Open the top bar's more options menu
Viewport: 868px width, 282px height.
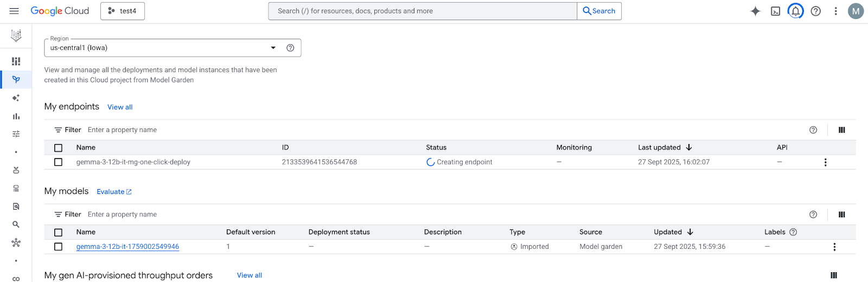[x=835, y=11]
